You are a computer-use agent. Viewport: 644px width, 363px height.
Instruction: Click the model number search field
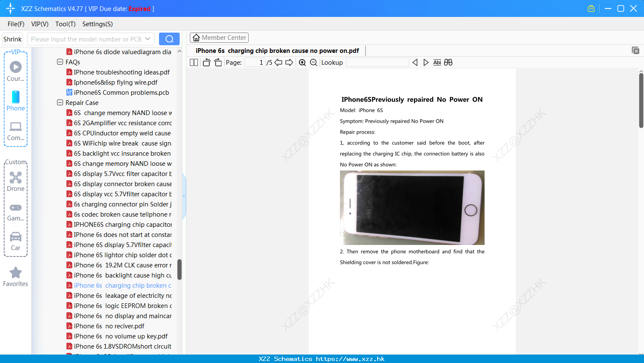[86, 39]
